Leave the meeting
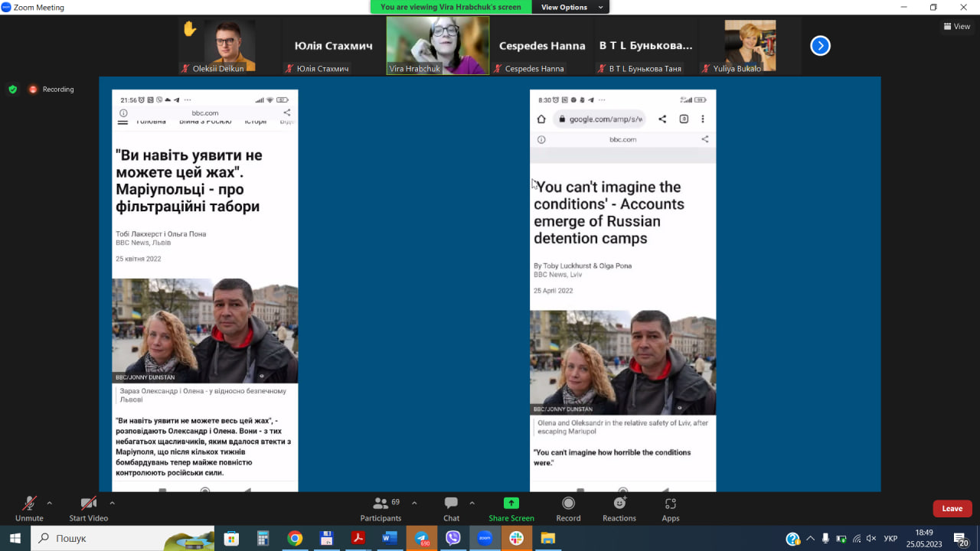This screenshot has width=980, height=551. coord(952,508)
